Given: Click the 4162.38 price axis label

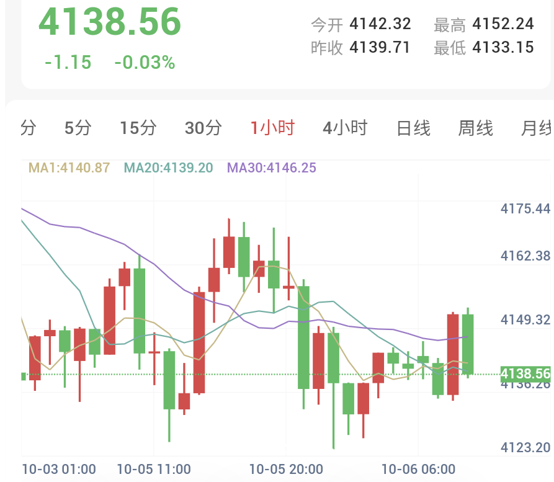Looking at the screenshot, I should pos(525,256).
